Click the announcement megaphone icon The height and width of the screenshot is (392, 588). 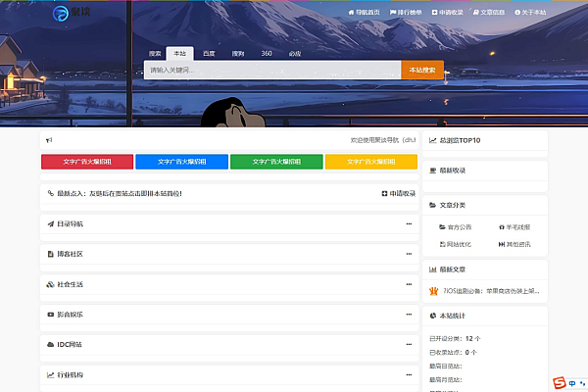coord(49,140)
